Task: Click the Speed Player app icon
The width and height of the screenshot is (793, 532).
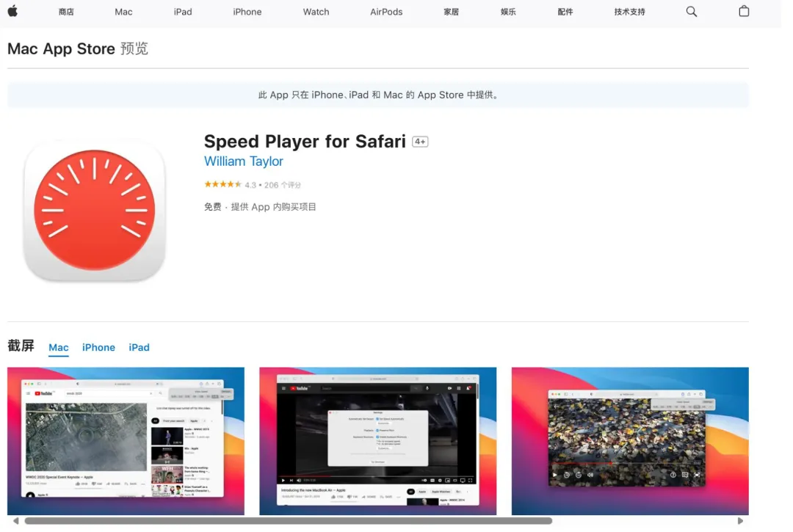Action: [x=95, y=210]
